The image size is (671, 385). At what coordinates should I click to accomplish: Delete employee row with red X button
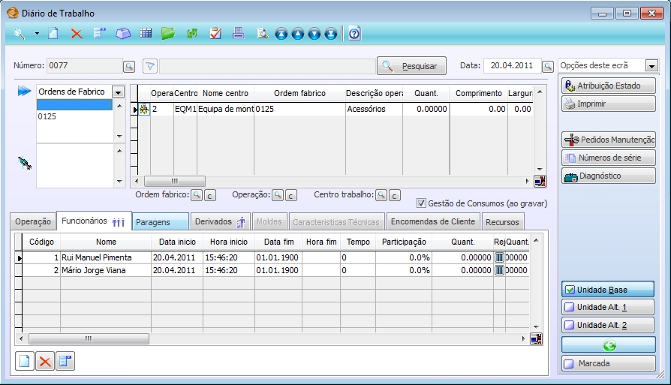(45, 361)
